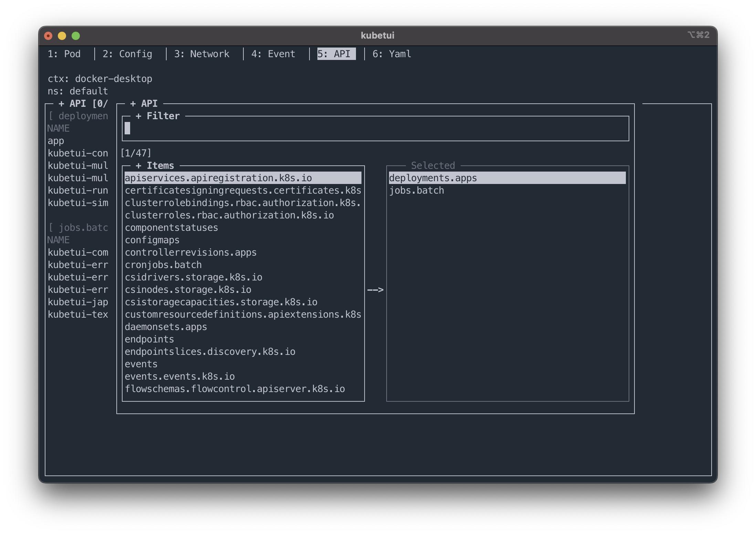Click the red close window button
This screenshot has height=534, width=756.
(x=48, y=36)
